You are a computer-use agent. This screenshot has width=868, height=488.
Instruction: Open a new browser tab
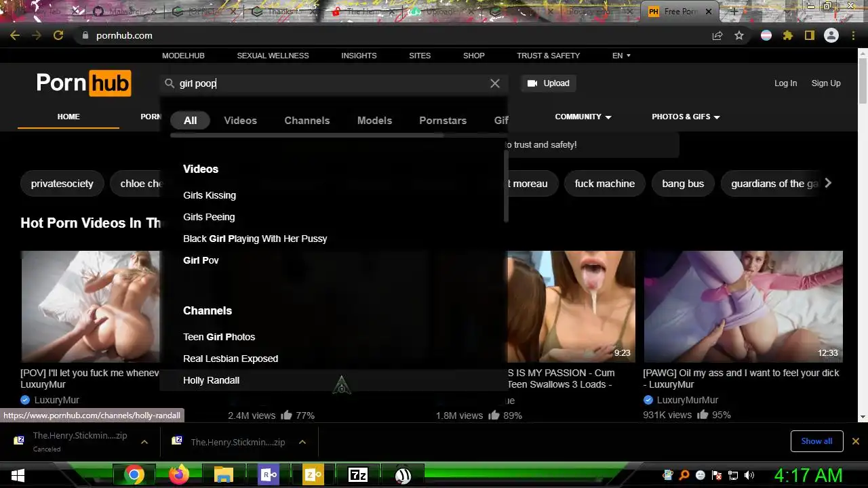point(734,12)
